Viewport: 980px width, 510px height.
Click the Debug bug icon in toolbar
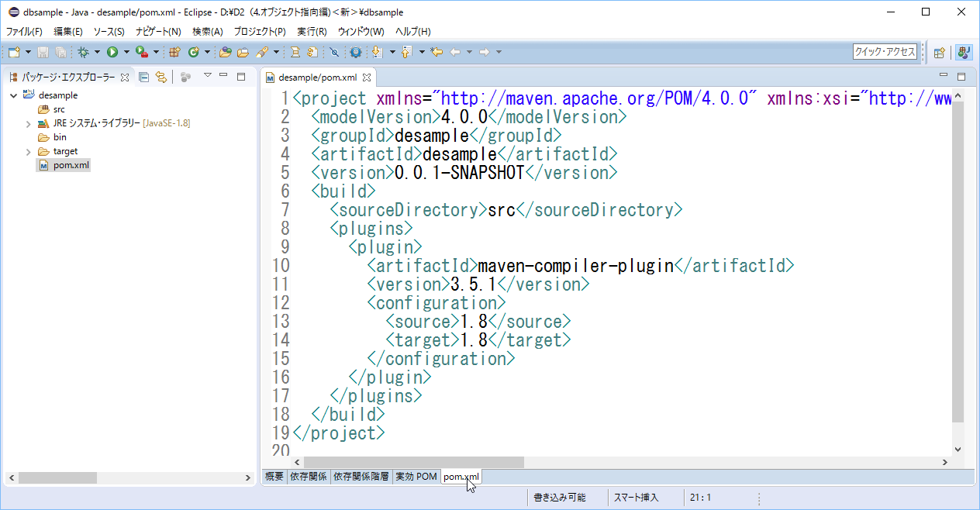(83, 52)
